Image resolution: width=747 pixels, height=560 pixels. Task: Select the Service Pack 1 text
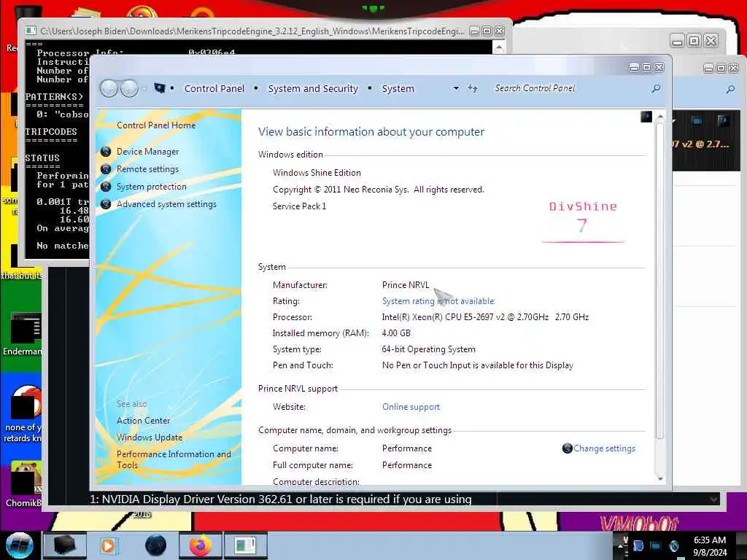click(x=299, y=206)
